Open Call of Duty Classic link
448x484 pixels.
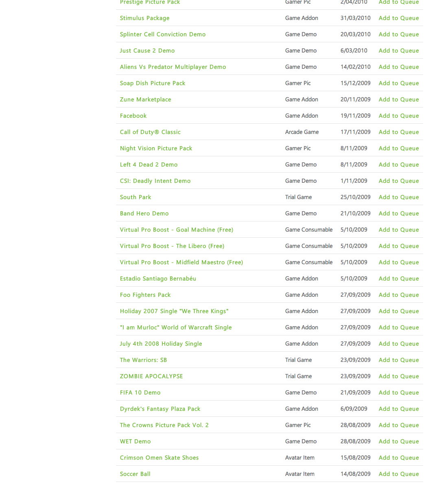[x=150, y=132]
